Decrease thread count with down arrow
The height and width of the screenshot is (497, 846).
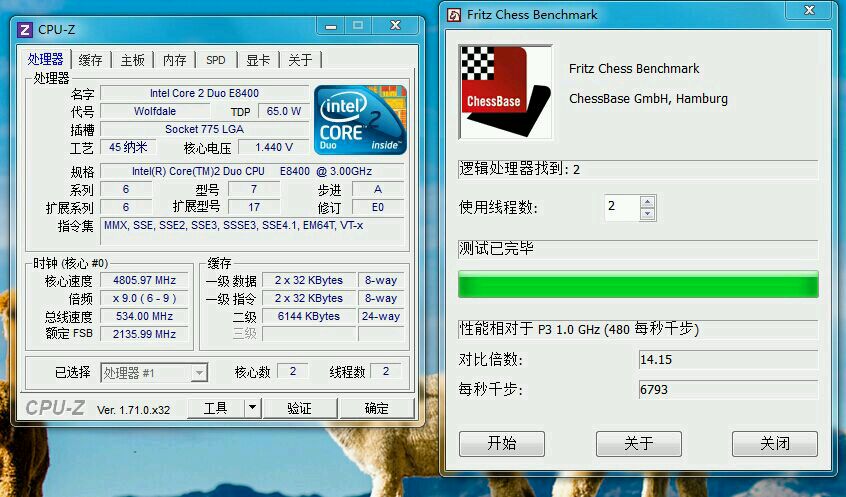pos(647,214)
